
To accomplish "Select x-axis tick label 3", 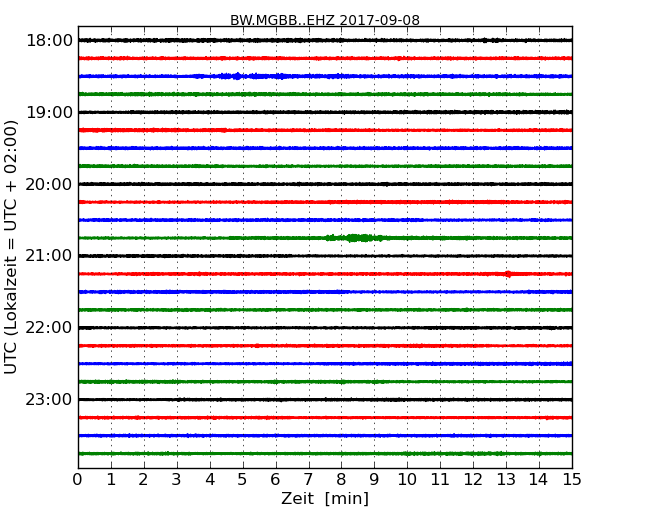I will [x=177, y=479].
